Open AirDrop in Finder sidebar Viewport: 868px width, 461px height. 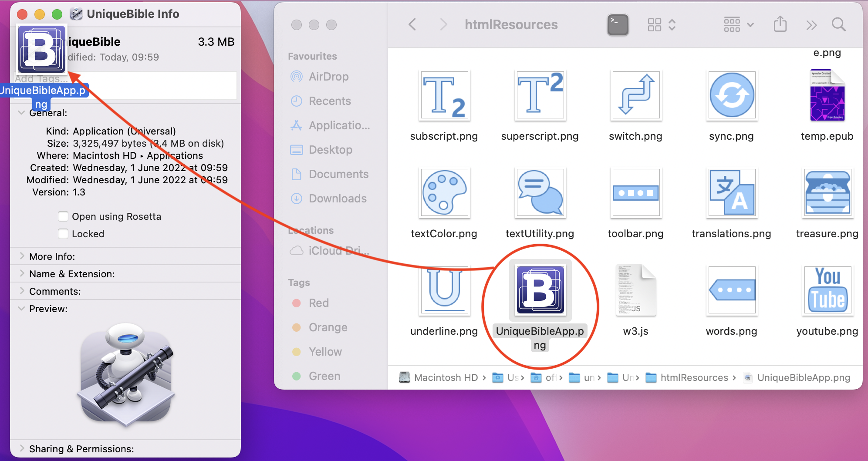click(328, 77)
